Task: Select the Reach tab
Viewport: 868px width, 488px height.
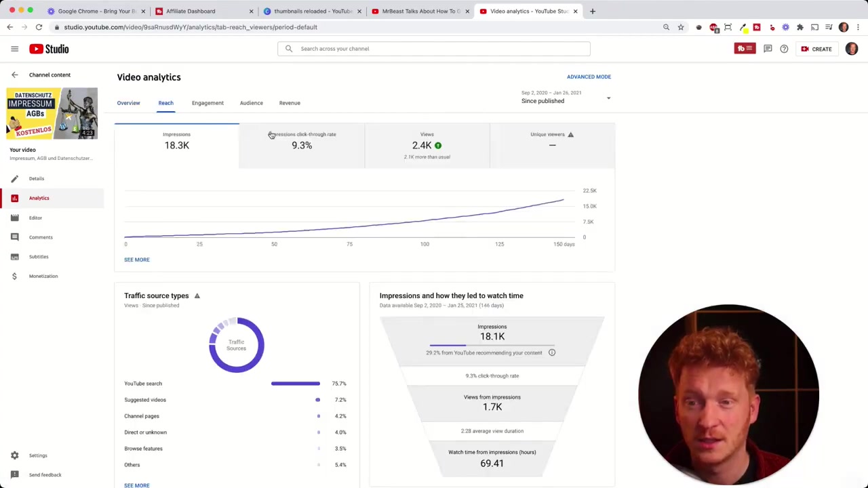Action: pos(165,103)
